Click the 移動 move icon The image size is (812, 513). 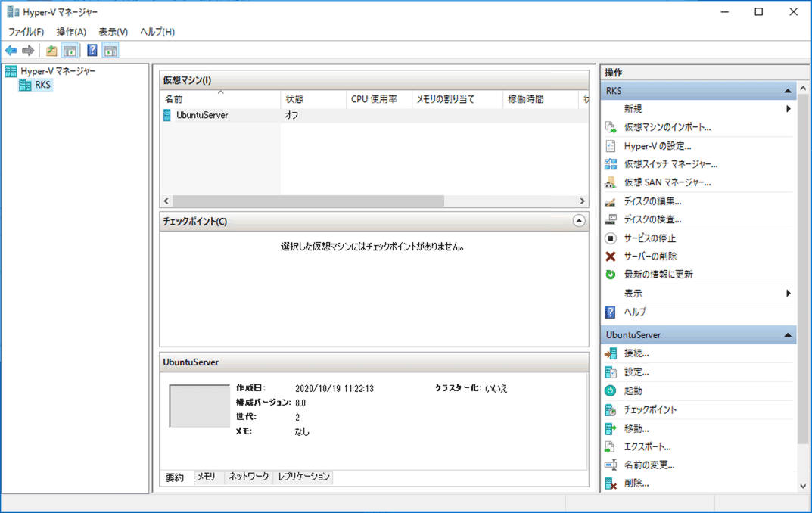[611, 428]
